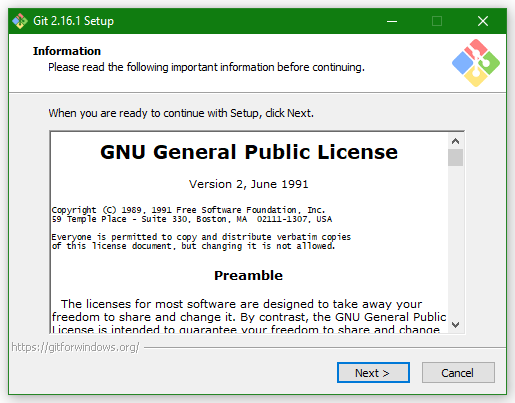Click the Next > button

(x=373, y=373)
